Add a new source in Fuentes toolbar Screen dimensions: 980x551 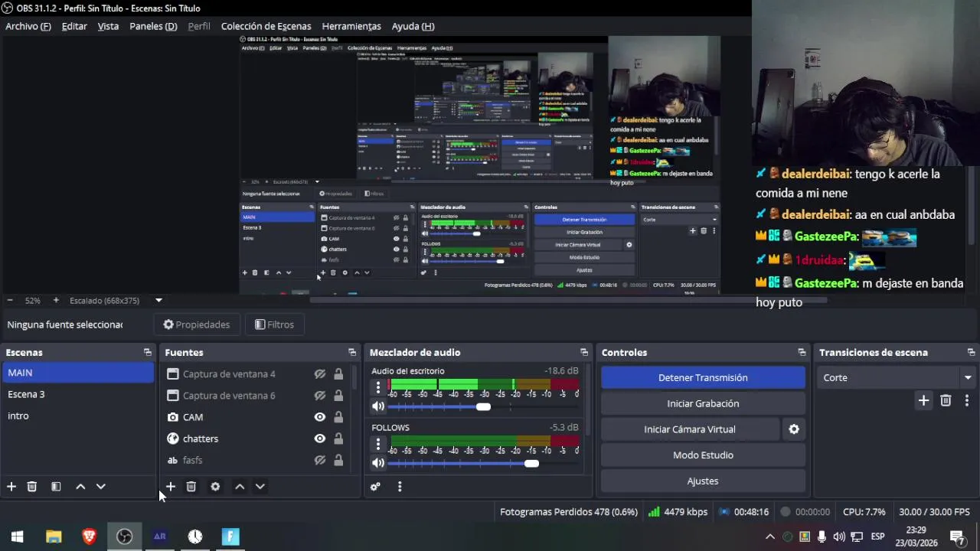(171, 487)
